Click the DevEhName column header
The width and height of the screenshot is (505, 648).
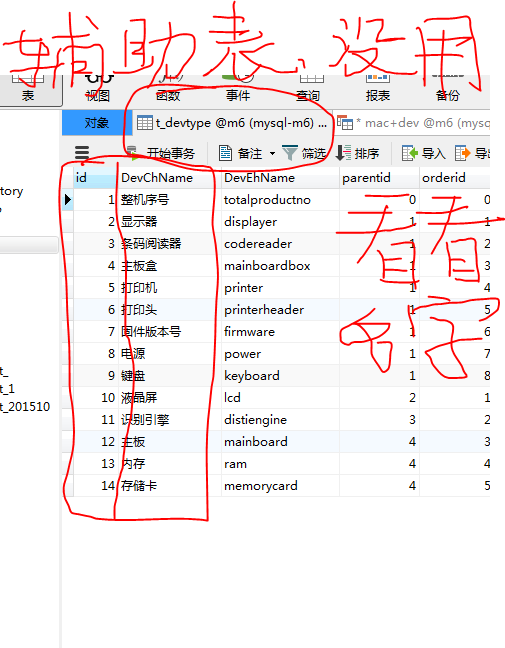[280, 178]
